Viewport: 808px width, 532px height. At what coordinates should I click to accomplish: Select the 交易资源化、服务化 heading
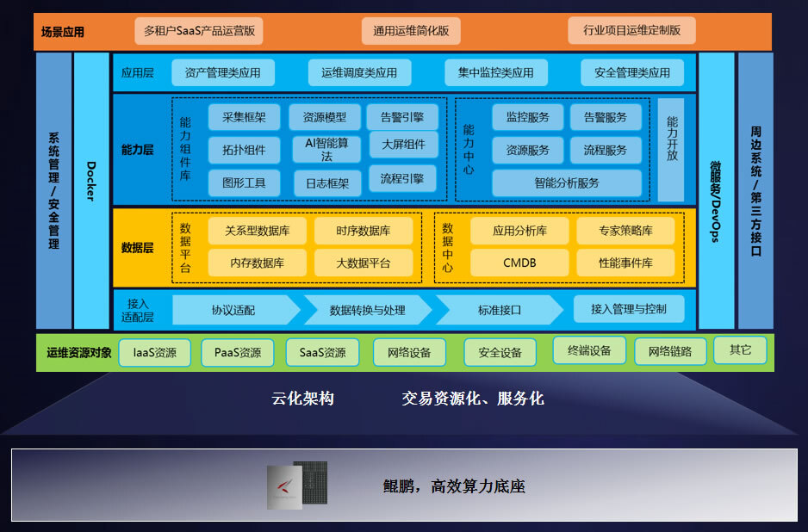click(473, 399)
